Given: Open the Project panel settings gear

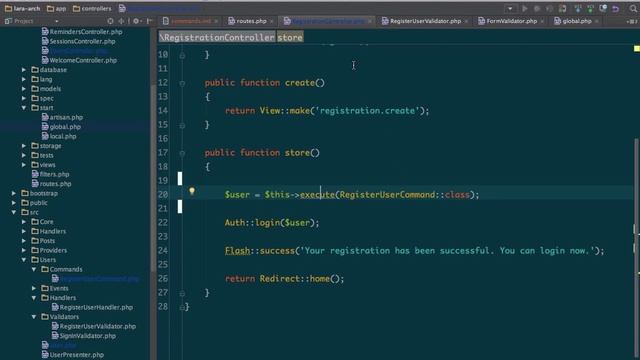Looking at the screenshot, I should coord(137,21).
